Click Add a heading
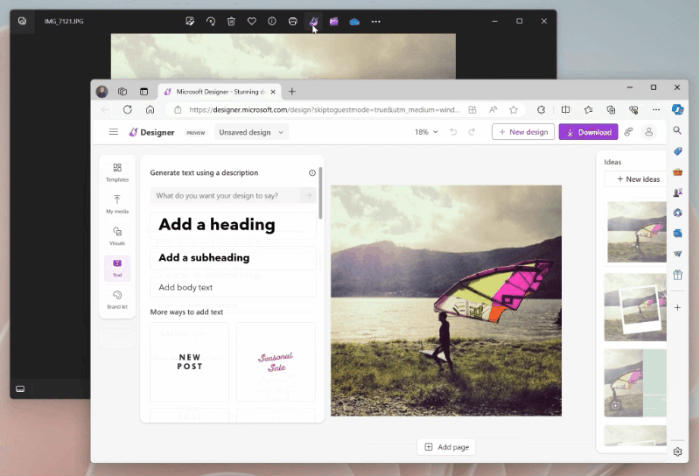The width and height of the screenshot is (699, 476). click(233, 225)
